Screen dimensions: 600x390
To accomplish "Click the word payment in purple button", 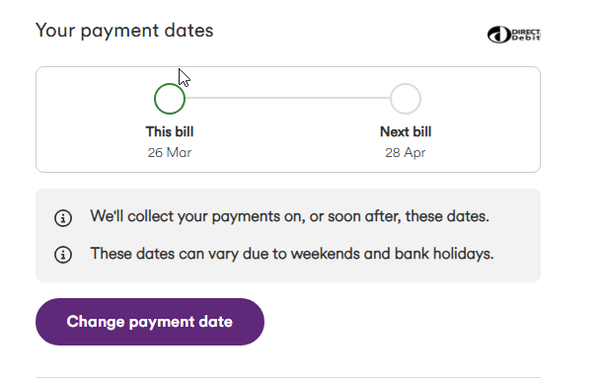I will pos(163,323).
